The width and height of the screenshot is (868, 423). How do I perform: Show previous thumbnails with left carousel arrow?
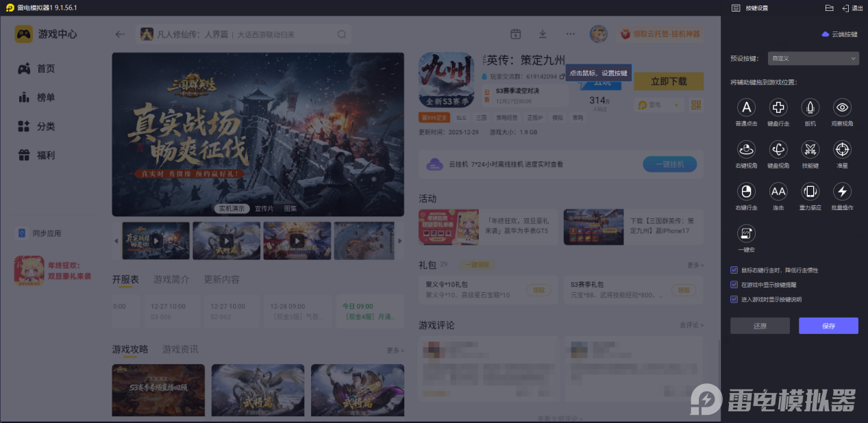tap(116, 240)
